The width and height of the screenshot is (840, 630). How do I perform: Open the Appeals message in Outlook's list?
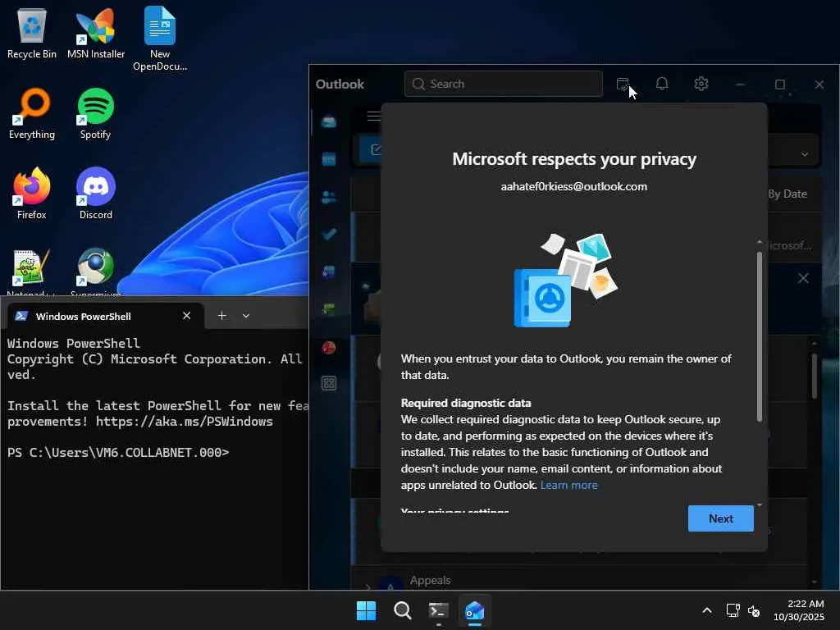pyautogui.click(x=578, y=581)
